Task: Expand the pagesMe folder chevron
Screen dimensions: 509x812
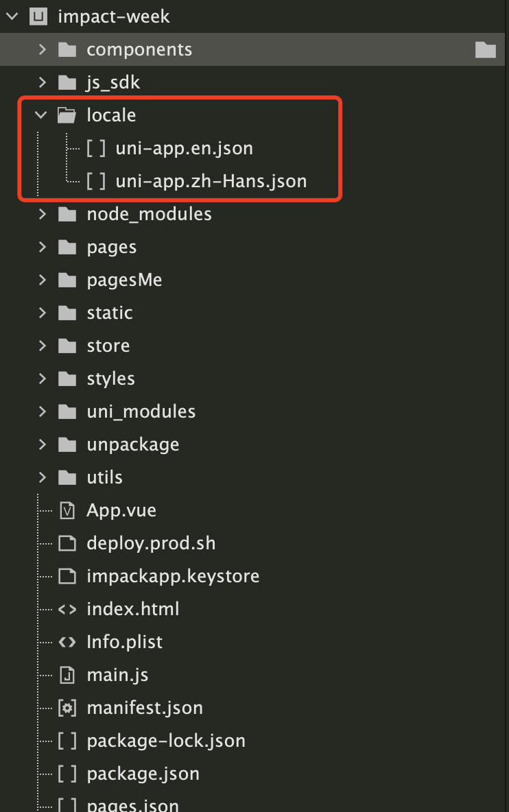Action: [x=43, y=280]
